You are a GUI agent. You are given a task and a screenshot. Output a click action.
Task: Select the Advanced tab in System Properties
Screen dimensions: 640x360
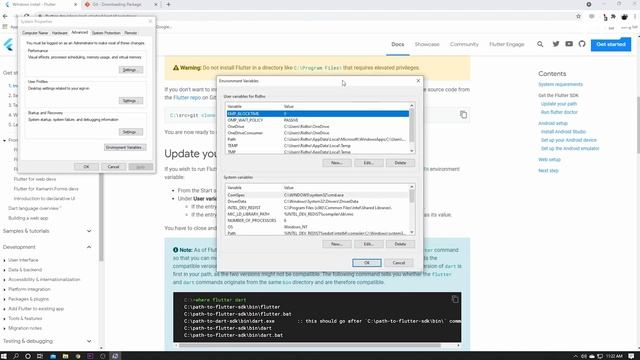tap(80, 32)
